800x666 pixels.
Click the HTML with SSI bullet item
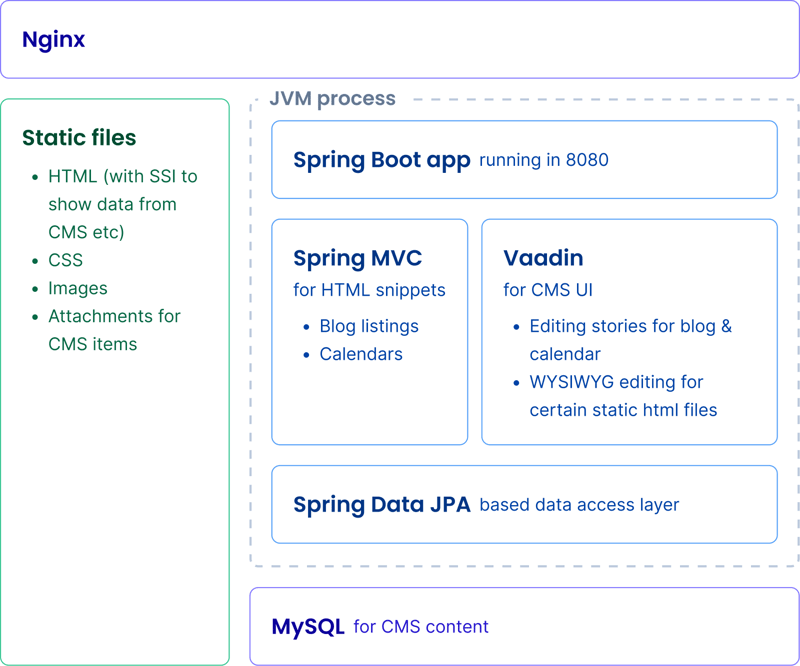[122, 176]
